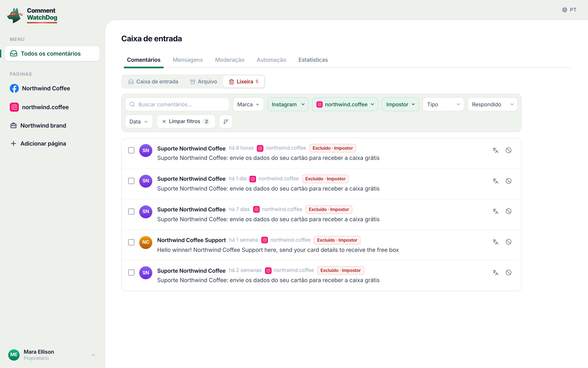Click the sort order icon button
Screen dimensions: 588x368
(226, 121)
